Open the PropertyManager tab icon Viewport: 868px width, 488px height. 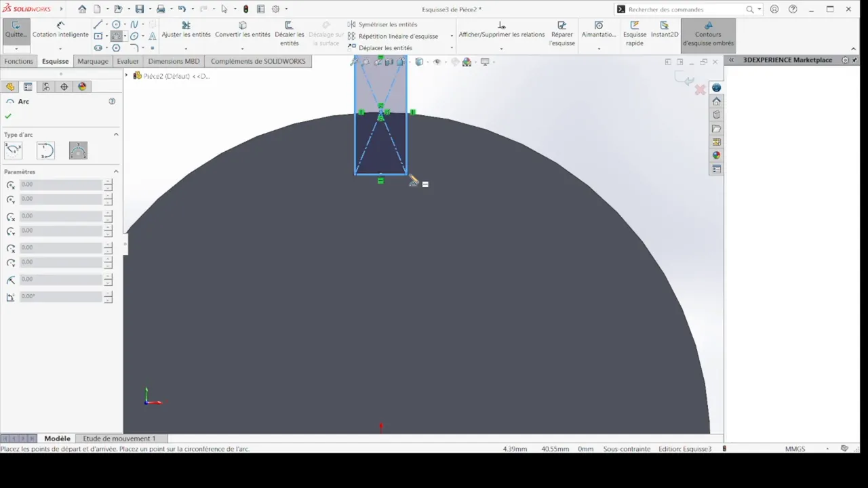(28, 87)
